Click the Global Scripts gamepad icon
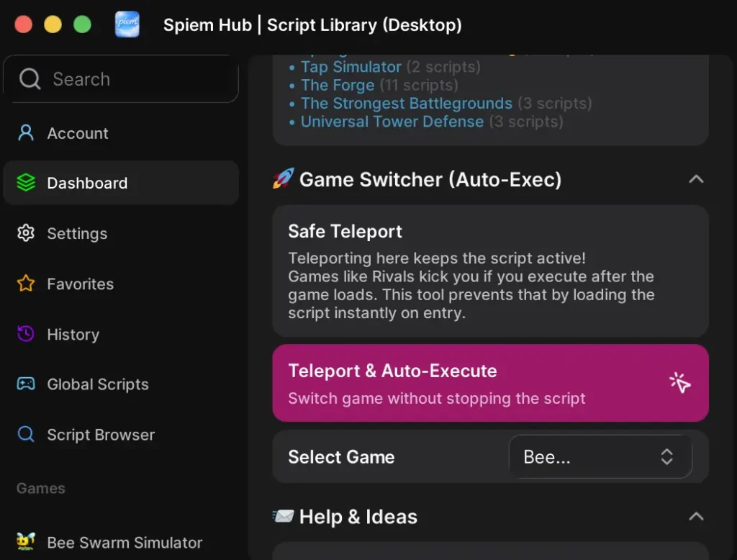 click(26, 384)
